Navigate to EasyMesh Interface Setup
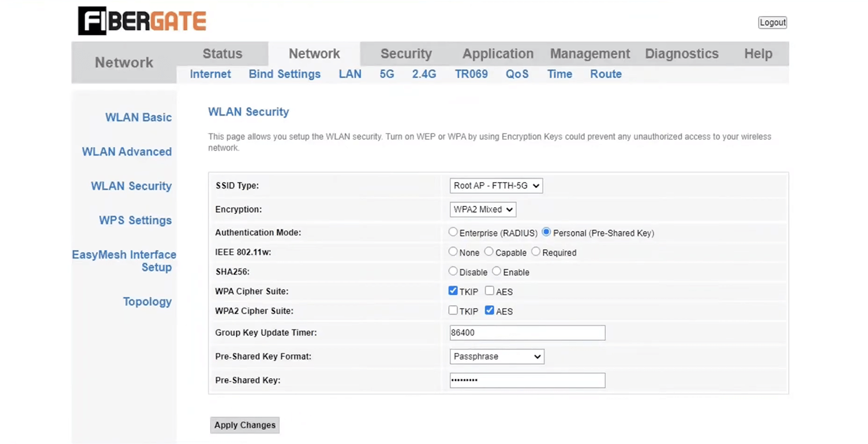Viewport: 868px width, 444px height. pos(124,261)
